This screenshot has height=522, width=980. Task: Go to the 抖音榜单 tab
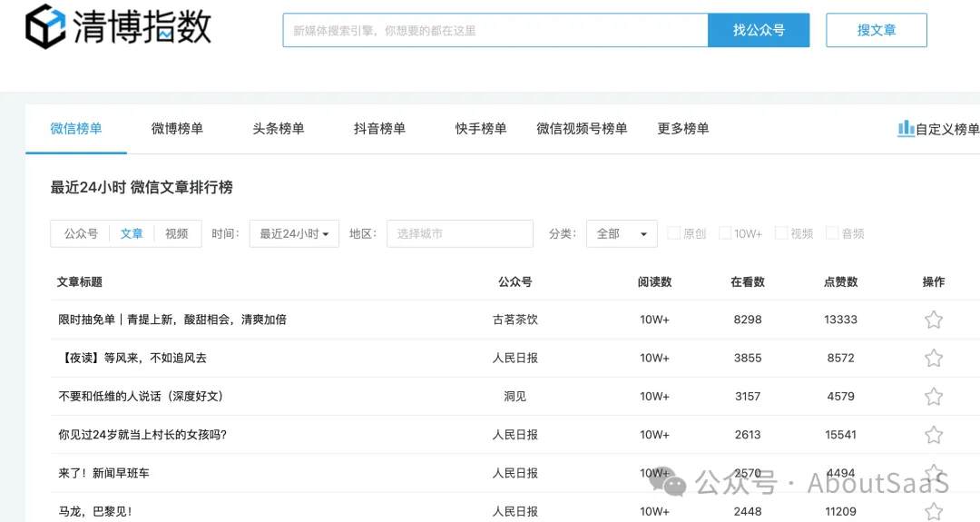379,129
